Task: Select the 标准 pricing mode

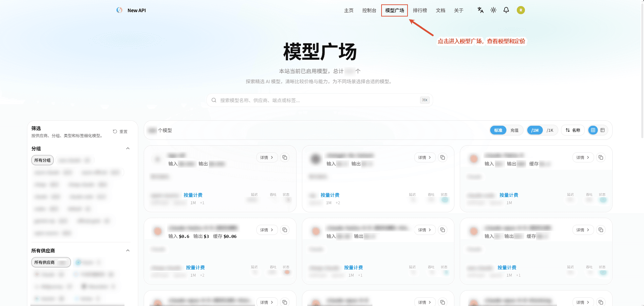Action: point(498,130)
